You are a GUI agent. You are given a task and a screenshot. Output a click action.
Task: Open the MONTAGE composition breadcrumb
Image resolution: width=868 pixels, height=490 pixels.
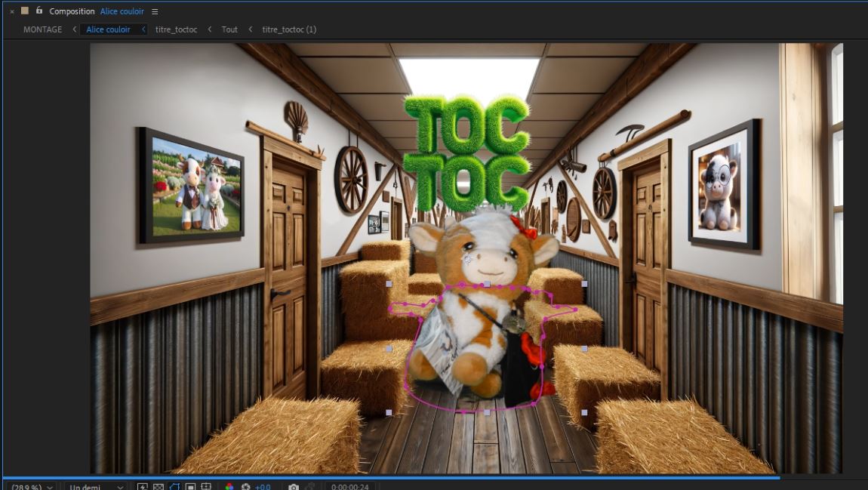pos(43,29)
